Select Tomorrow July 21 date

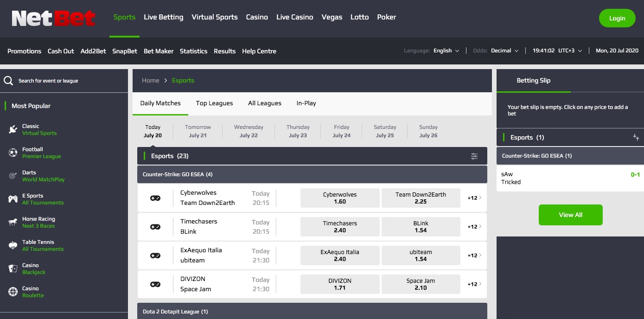coord(198,131)
